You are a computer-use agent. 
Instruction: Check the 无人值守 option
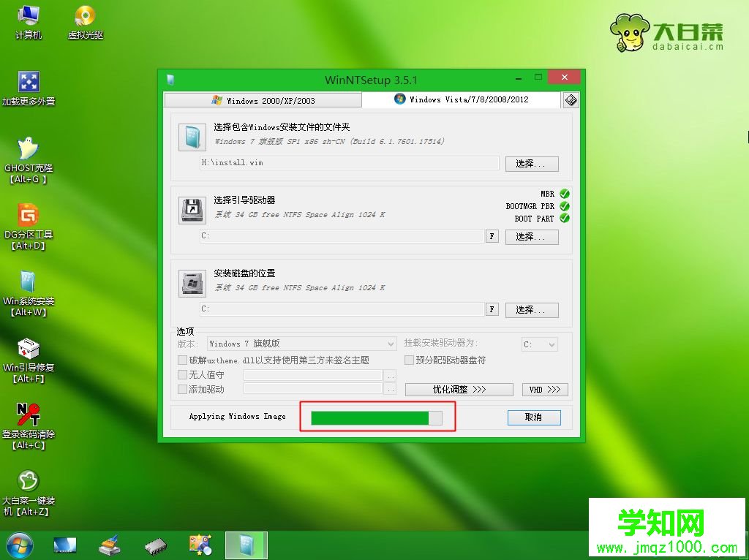pyautogui.click(x=181, y=374)
